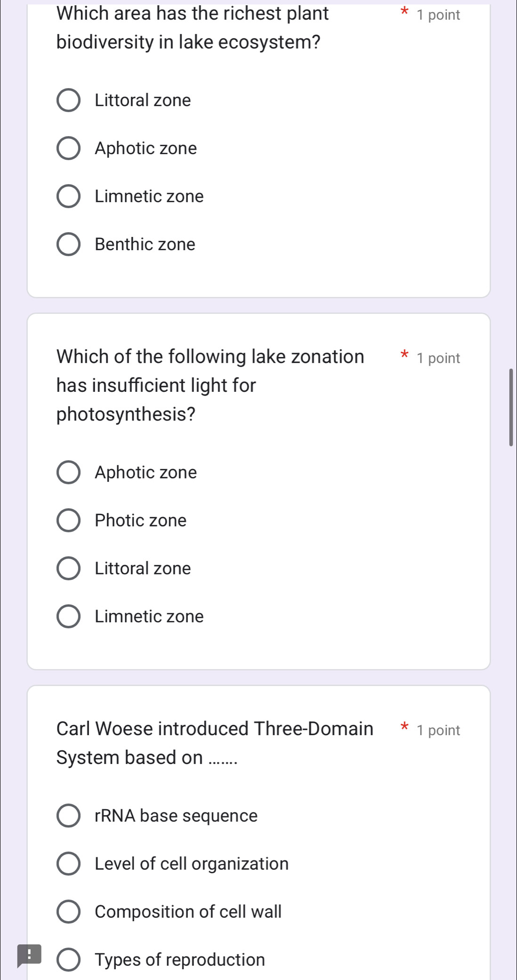Viewport: 517px width, 980px height.
Task: Select Littoral zone for richest plant biodiversity
Action: (x=68, y=100)
